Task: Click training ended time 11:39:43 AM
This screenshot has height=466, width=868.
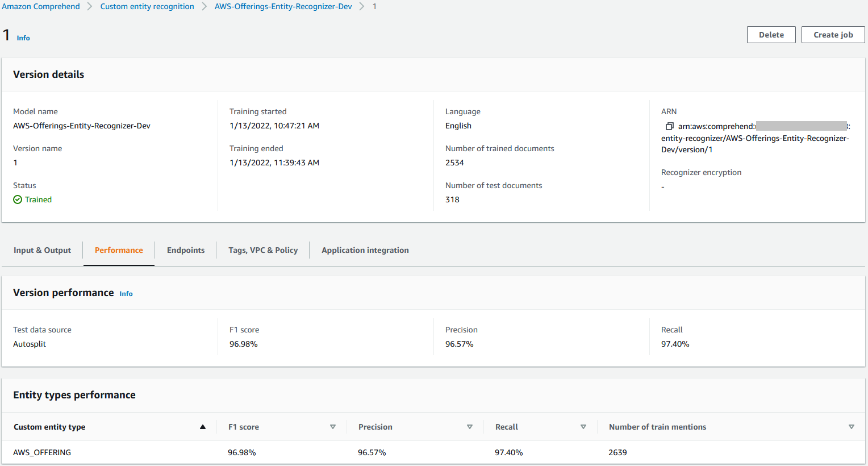Action: coord(274,163)
